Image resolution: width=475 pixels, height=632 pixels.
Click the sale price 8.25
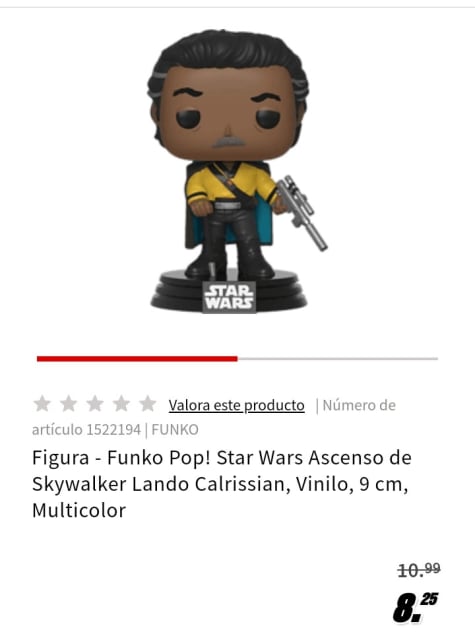tap(415, 607)
